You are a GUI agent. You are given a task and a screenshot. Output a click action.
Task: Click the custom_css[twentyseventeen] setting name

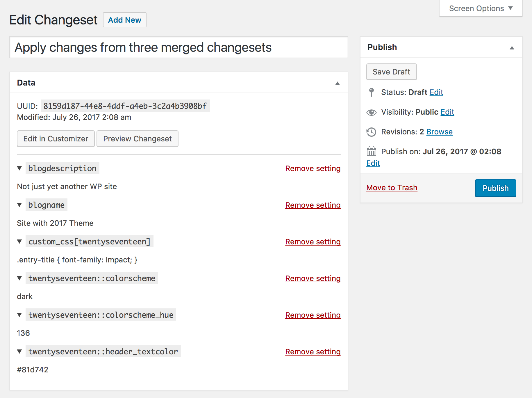coord(89,241)
